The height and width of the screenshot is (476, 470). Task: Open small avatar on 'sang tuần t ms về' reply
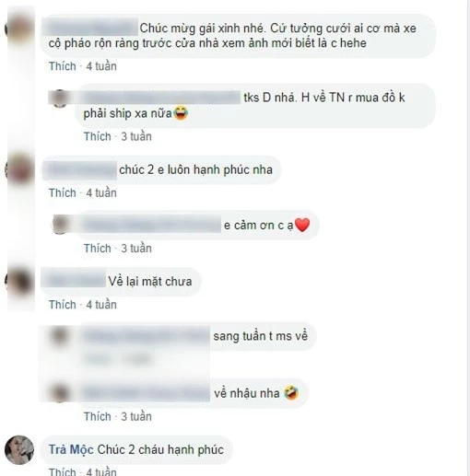coord(59,335)
